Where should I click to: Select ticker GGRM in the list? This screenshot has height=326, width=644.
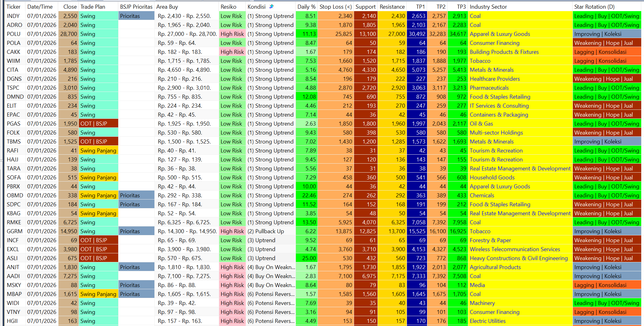click(x=15, y=231)
